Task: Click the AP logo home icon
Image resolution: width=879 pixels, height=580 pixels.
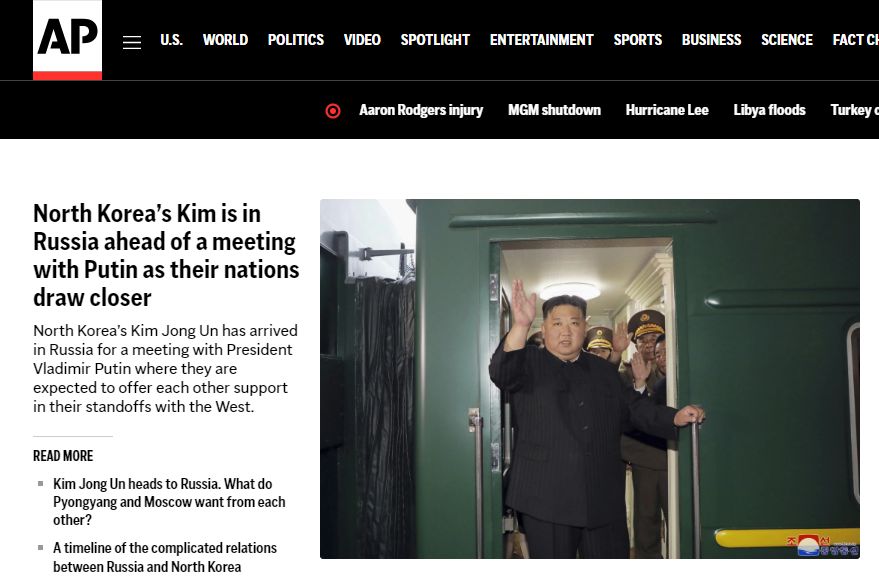Action: (x=67, y=40)
